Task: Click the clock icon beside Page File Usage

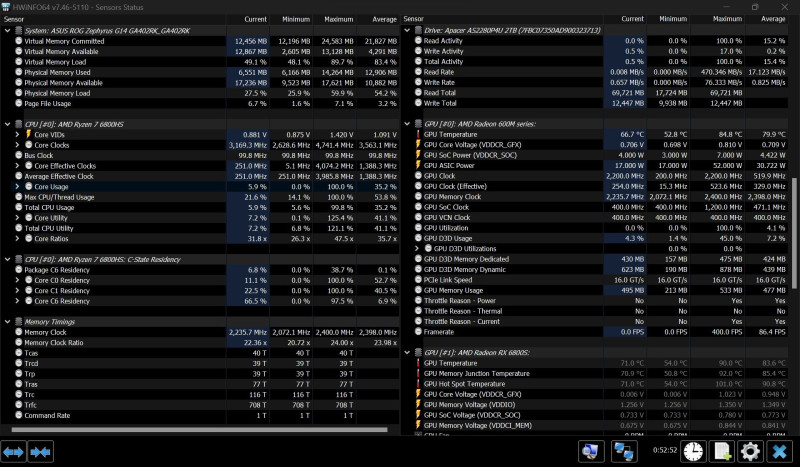Action: pyautogui.click(x=19, y=103)
